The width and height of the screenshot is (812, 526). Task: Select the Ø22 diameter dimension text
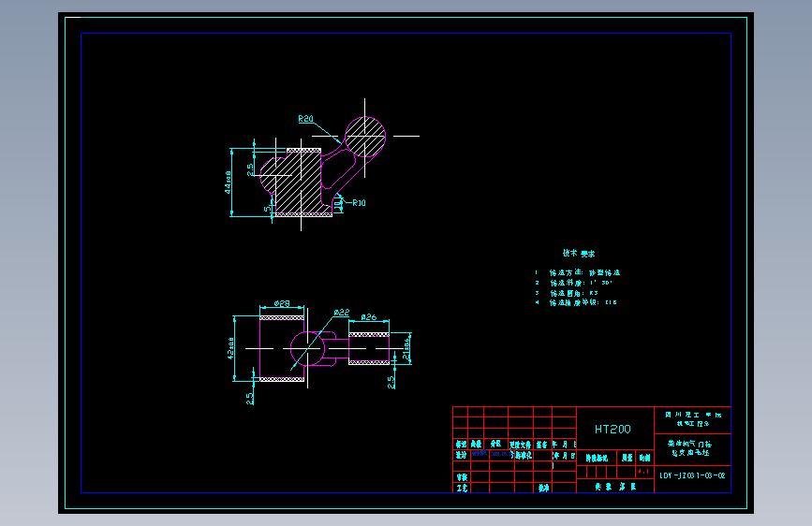pos(342,313)
